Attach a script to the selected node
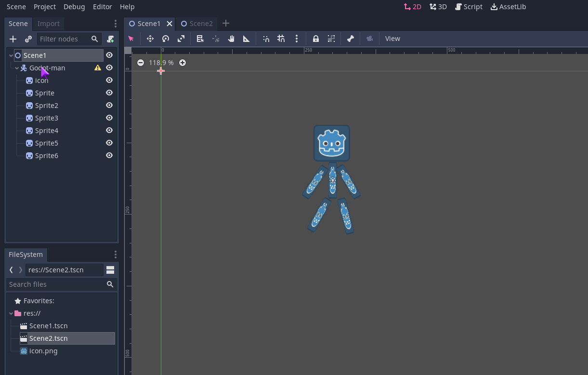Viewport: 588px width, 375px height. click(x=110, y=39)
